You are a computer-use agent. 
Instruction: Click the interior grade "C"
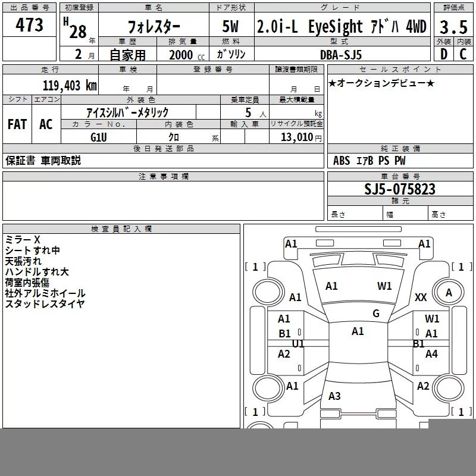click(x=463, y=54)
